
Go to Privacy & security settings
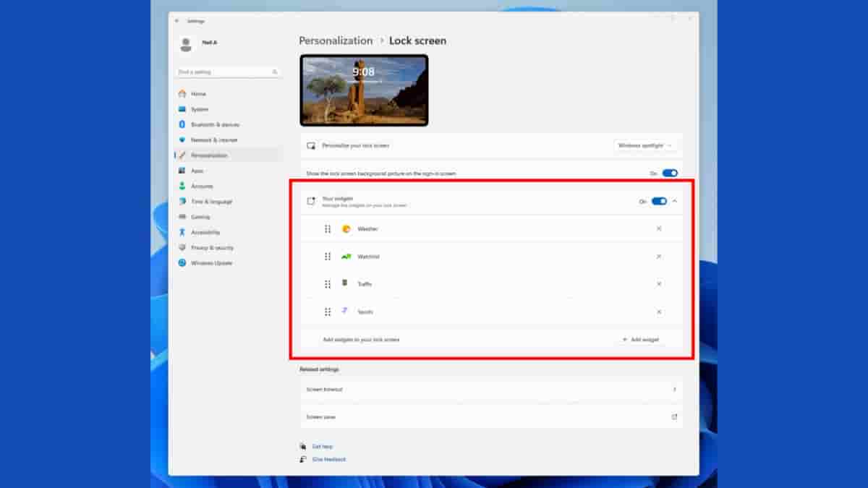(x=212, y=248)
